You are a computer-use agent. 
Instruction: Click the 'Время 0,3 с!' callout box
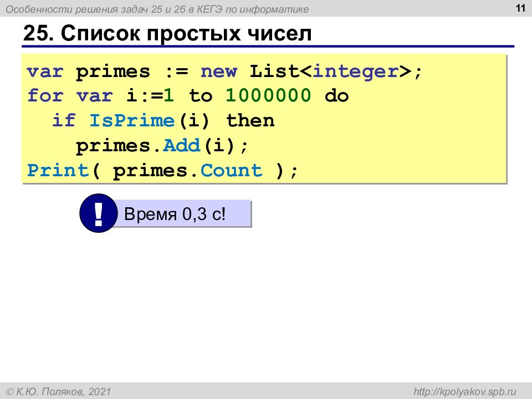[x=182, y=214]
